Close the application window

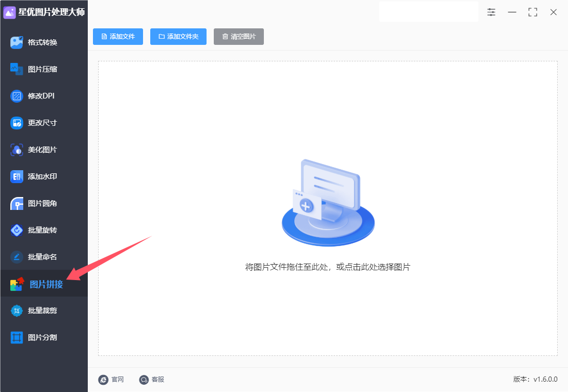553,12
